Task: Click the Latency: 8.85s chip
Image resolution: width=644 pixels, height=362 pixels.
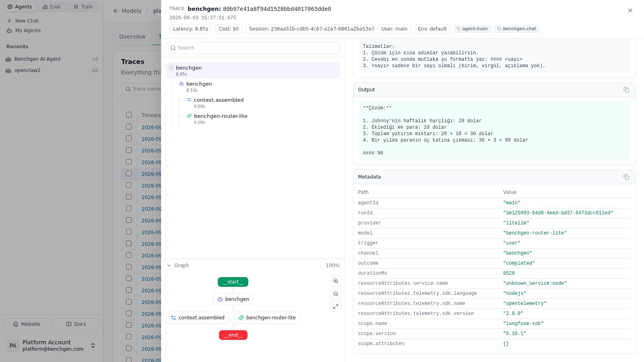Action: [190, 29]
